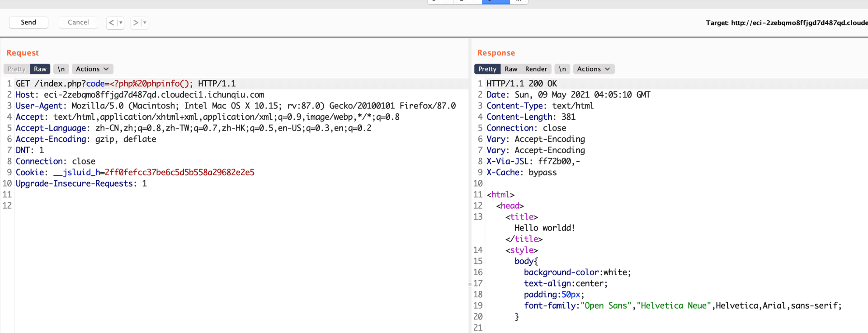Click the Accept-Encoding request header line
This screenshot has width=868, height=333.
coord(86,139)
